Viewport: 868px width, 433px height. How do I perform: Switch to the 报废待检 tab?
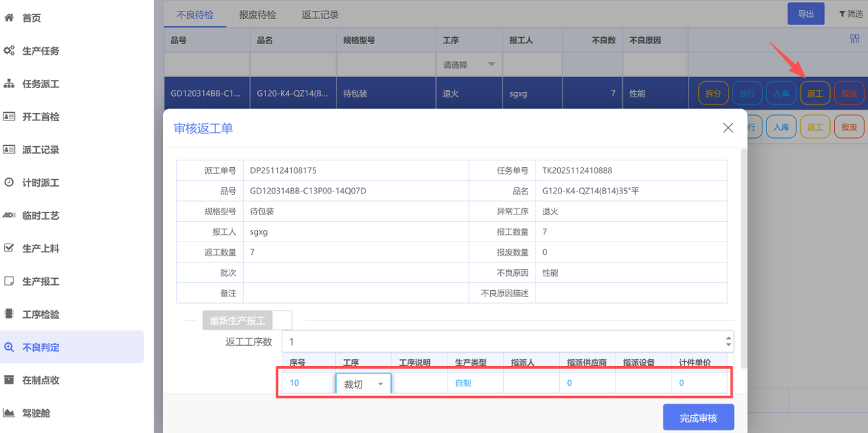click(257, 14)
